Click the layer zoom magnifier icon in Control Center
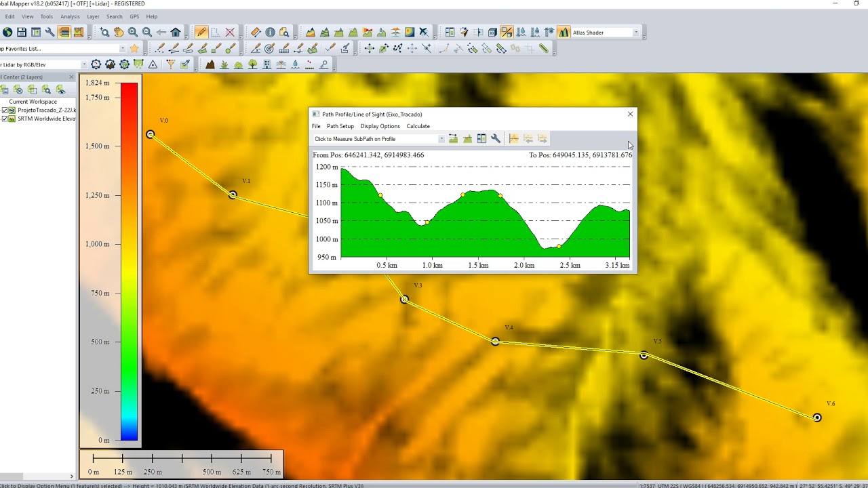 tap(46, 89)
